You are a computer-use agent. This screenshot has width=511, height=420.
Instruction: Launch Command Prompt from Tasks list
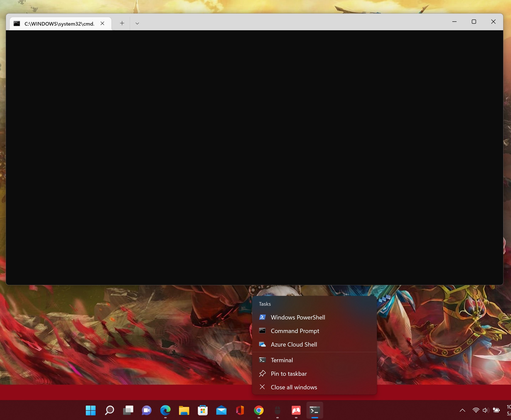pyautogui.click(x=295, y=331)
